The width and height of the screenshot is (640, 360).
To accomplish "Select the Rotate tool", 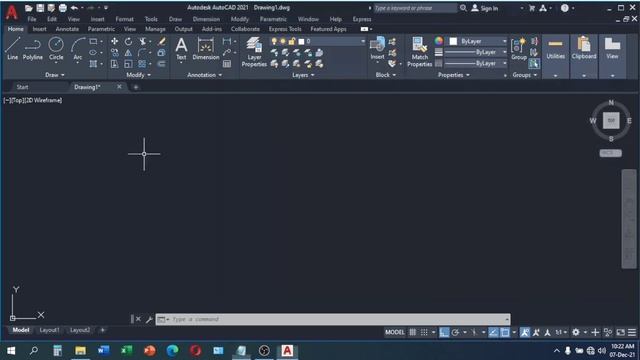I will [129, 41].
